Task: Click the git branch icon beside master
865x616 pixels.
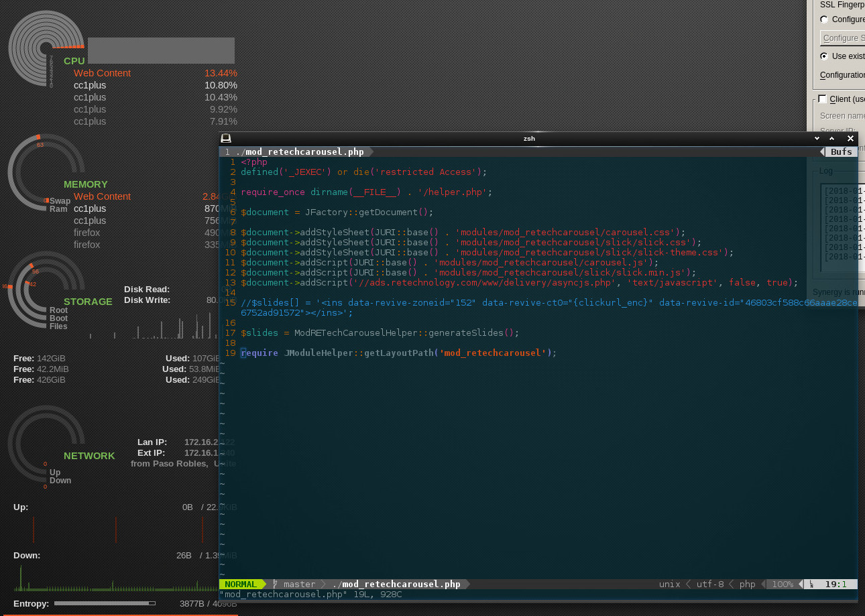Action: click(x=275, y=584)
